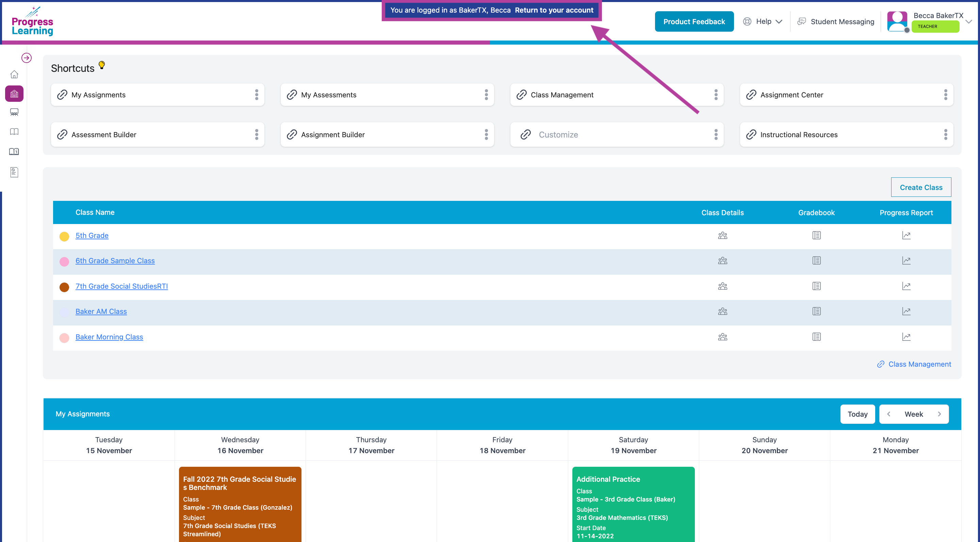Open Student Messaging
Image resolution: width=980 pixels, height=542 pixels.
pyautogui.click(x=836, y=22)
